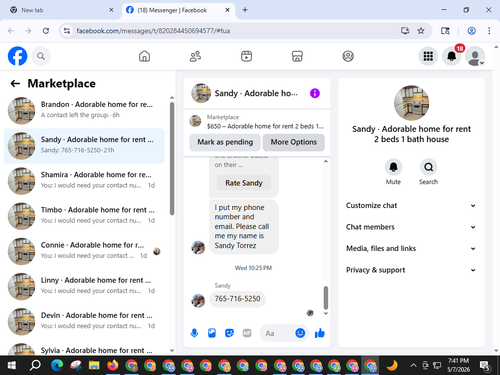Click the conversation list scrollbar
500x375 pixels.
point(172,158)
